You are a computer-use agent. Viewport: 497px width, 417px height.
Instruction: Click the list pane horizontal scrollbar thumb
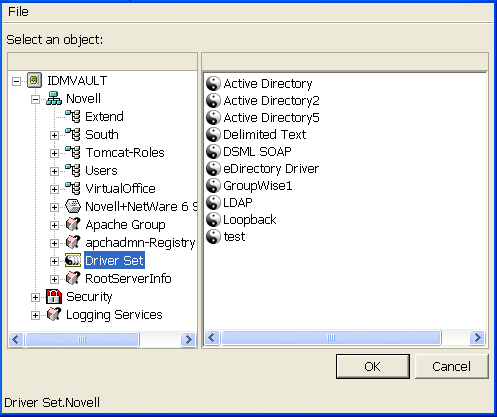coord(331,337)
